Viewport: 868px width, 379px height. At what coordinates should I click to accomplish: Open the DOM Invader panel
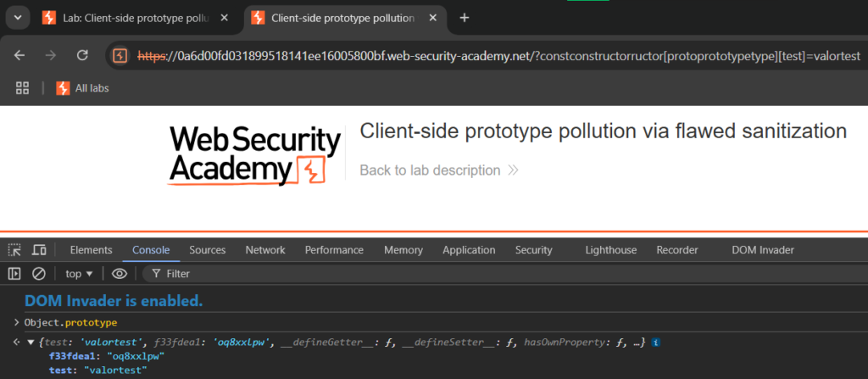(x=762, y=250)
